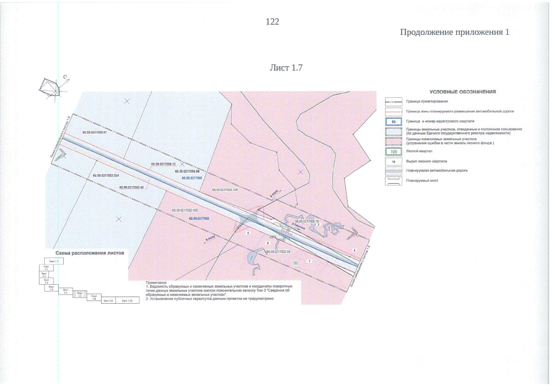The image size is (555, 392).
Task: Click the red dashed road zone legend symbol
Action: [392, 111]
